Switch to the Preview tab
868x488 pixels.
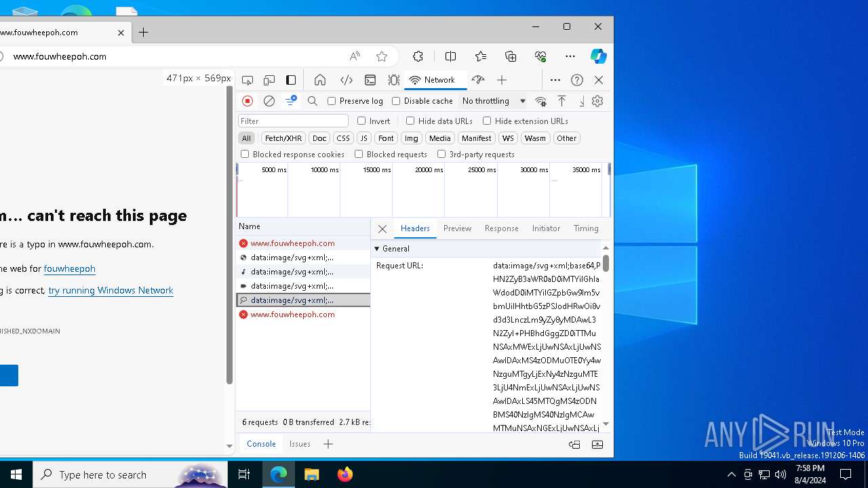pyautogui.click(x=457, y=228)
